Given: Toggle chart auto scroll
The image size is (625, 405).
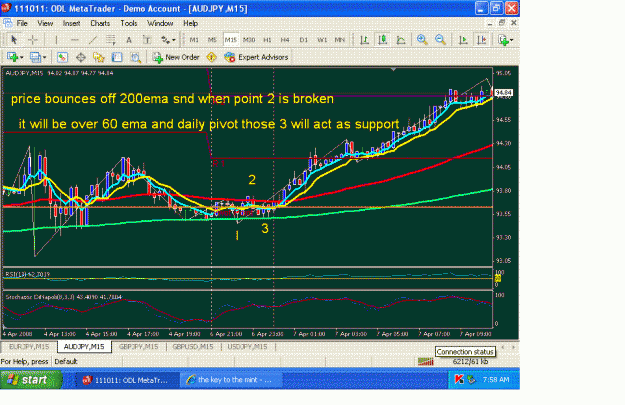Looking at the screenshot, I should (x=463, y=39).
